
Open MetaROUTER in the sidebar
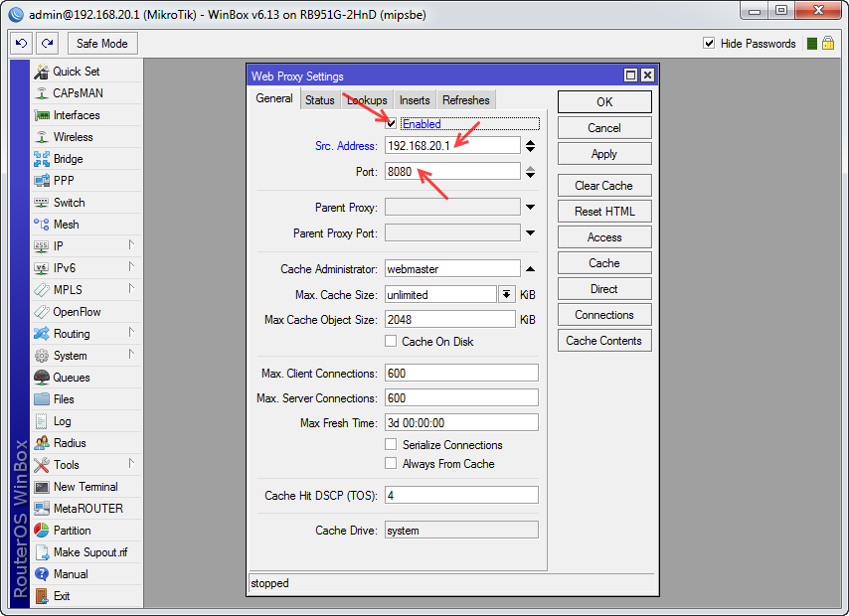click(86, 509)
